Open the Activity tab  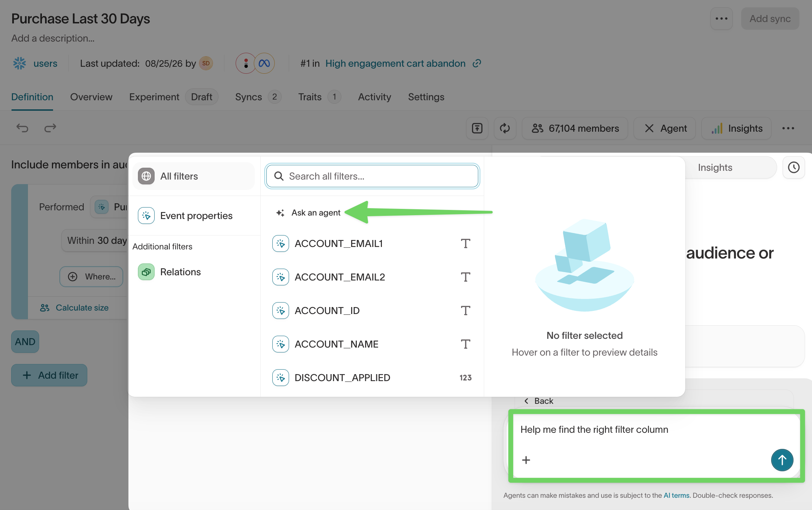pos(375,97)
